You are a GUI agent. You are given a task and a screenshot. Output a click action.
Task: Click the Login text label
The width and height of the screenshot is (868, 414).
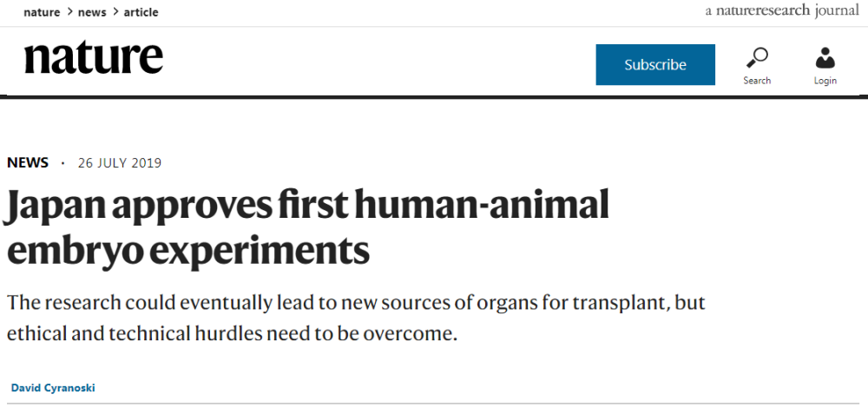[x=825, y=81]
